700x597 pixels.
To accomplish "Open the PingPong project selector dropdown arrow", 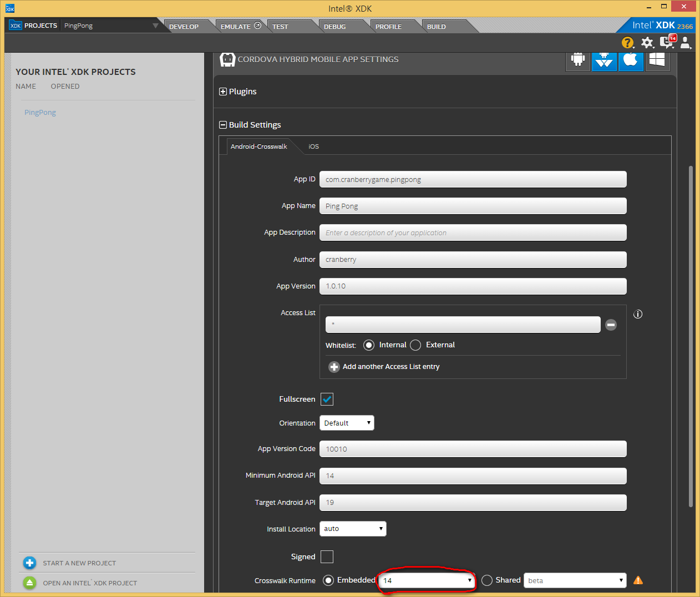I will tap(155, 26).
